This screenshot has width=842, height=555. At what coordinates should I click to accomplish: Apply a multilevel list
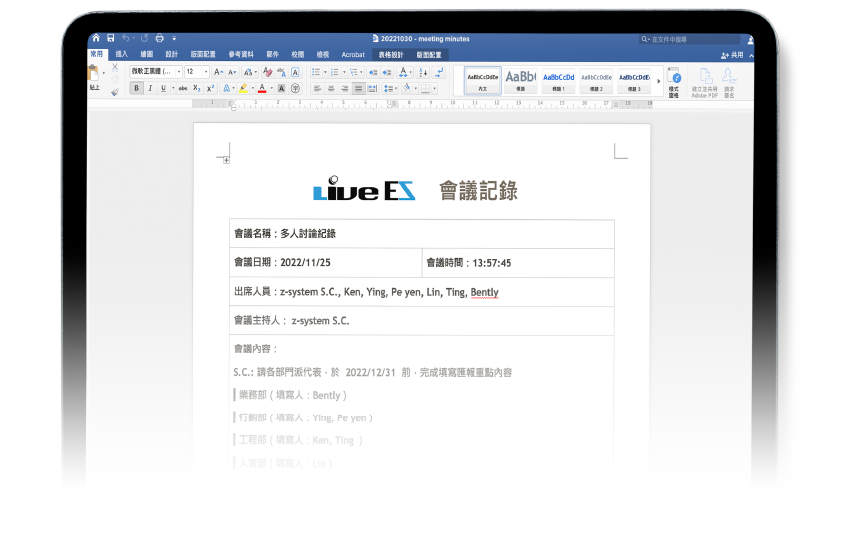(x=354, y=72)
